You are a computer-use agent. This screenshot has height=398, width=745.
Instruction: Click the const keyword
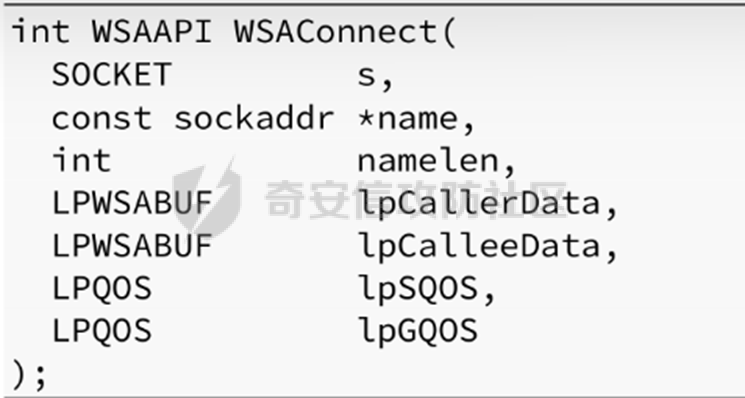pyautogui.click(x=101, y=119)
